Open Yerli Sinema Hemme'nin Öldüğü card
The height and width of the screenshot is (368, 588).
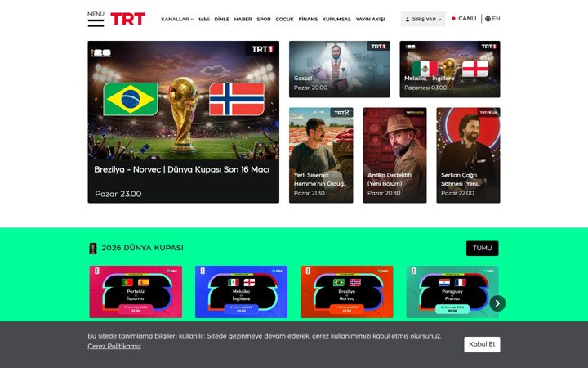point(321,155)
